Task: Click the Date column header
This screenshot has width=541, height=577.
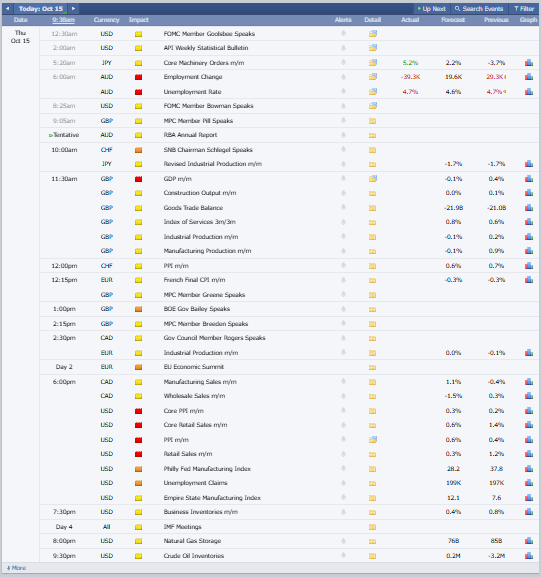Action: pos(21,20)
